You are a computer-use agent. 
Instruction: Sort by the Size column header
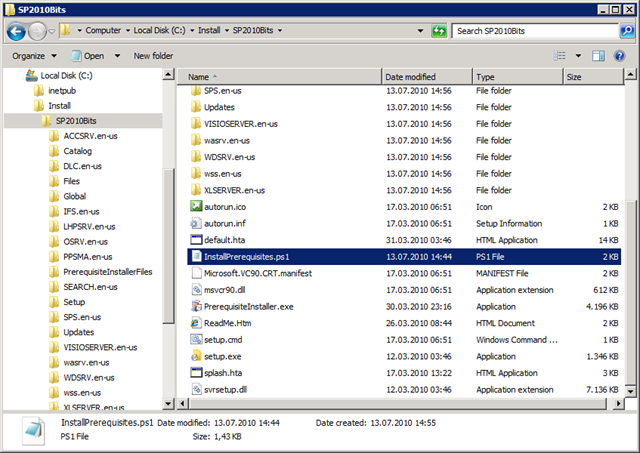593,77
